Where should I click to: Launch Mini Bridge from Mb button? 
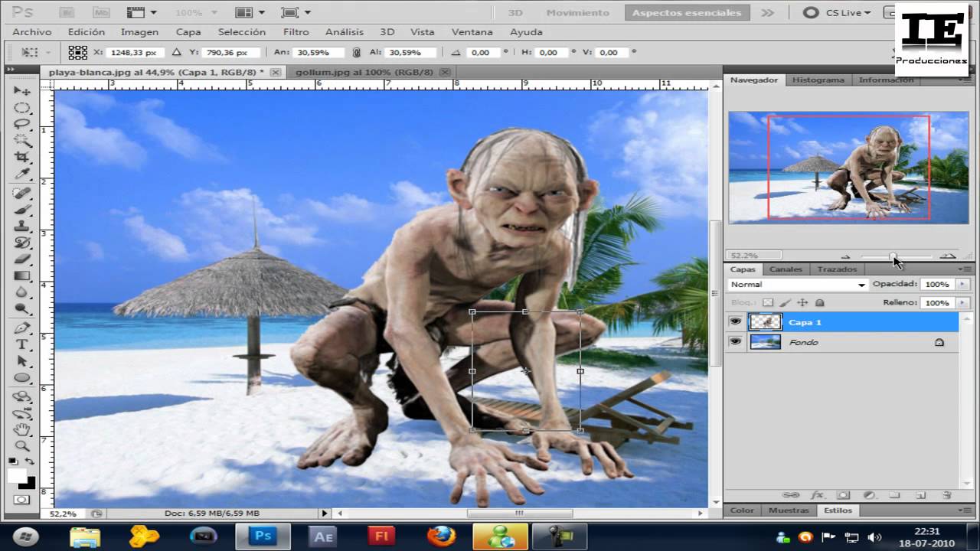[100, 12]
